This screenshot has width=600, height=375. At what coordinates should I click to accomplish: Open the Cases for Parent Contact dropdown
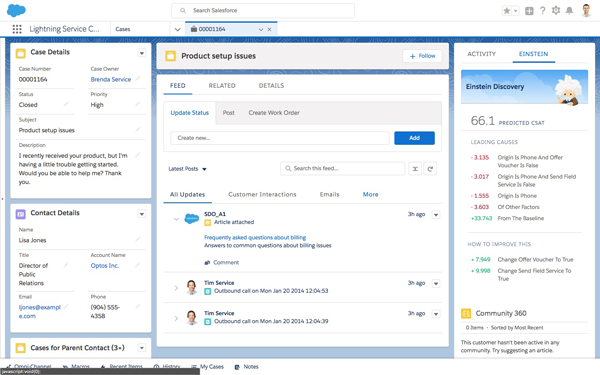click(x=142, y=348)
